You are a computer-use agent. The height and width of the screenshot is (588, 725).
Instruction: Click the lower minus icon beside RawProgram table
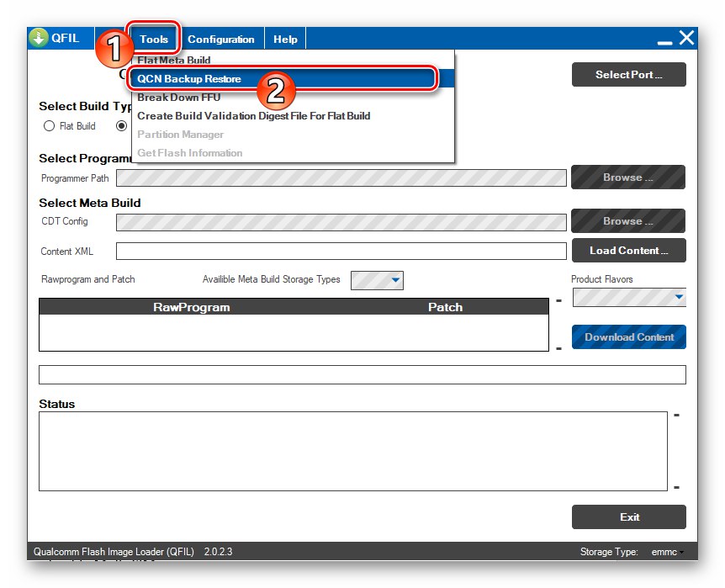click(x=559, y=348)
